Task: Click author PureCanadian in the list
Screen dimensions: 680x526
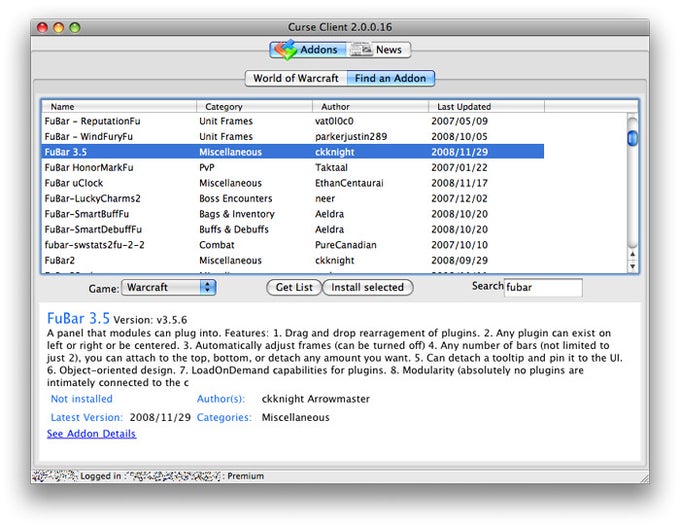Action: tap(346, 245)
